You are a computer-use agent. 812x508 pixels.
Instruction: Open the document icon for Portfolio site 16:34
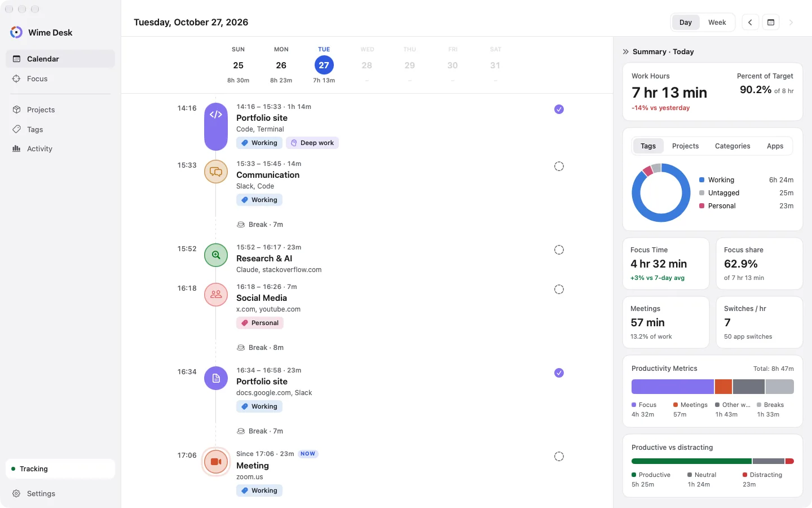216,378
